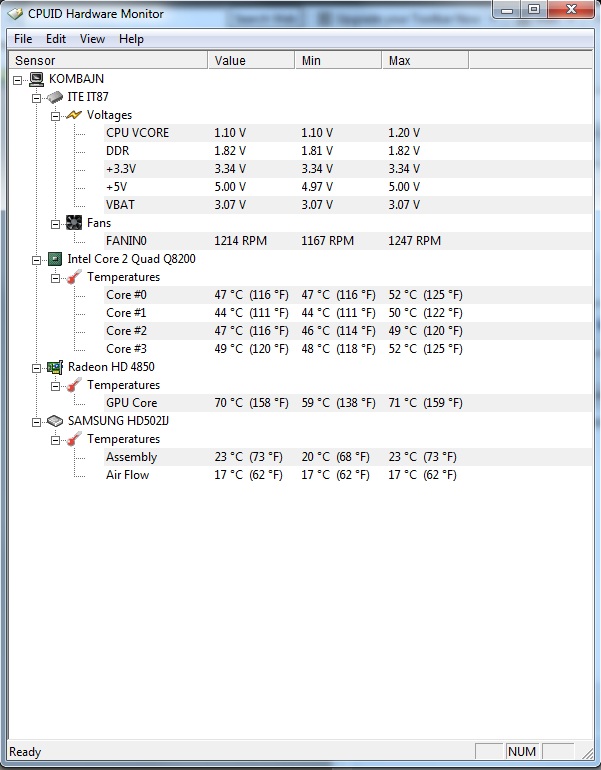Click the thermometer icon under Radeon HD 4850

tap(74, 385)
